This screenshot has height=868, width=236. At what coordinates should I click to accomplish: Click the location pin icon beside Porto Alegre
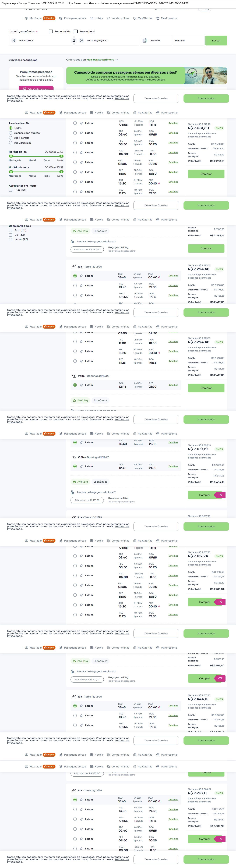81,40
